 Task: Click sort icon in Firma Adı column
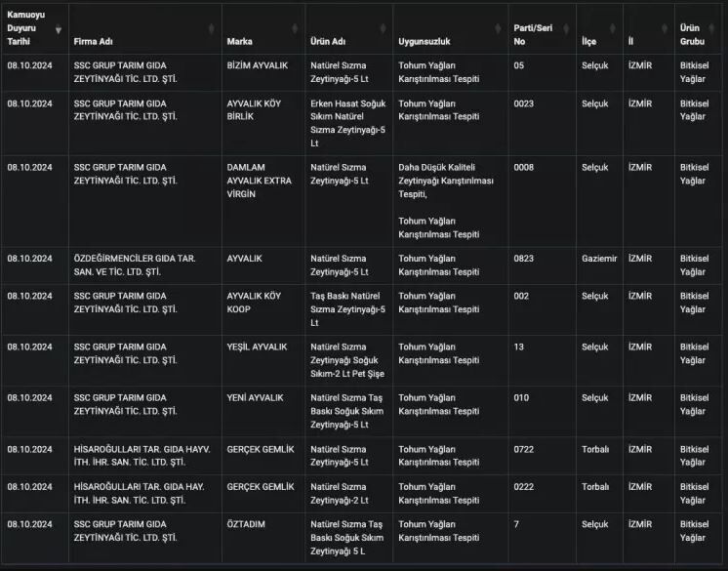[212, 29]
